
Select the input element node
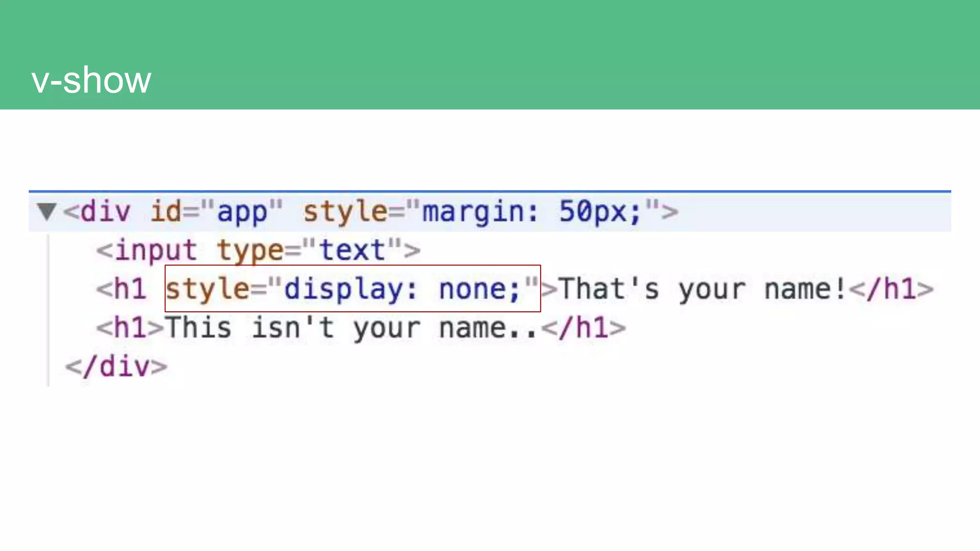[x=156, y=250]
